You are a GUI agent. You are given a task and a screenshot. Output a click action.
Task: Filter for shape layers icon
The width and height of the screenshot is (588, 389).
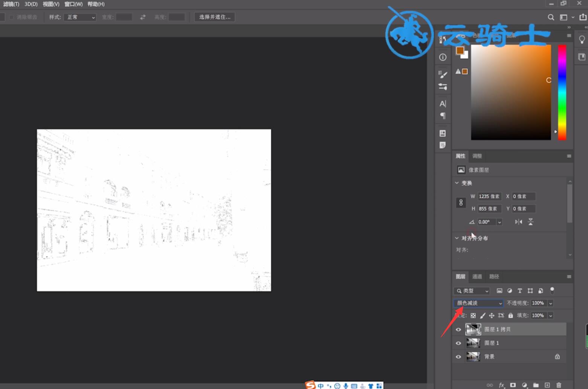coord(530,291)
